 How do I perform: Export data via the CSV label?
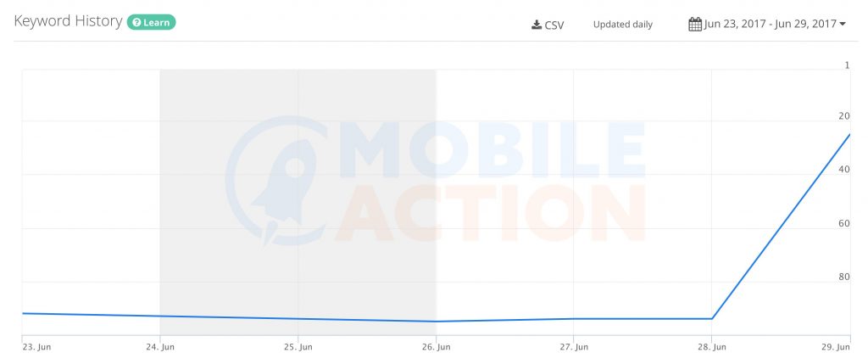[554, 25]
